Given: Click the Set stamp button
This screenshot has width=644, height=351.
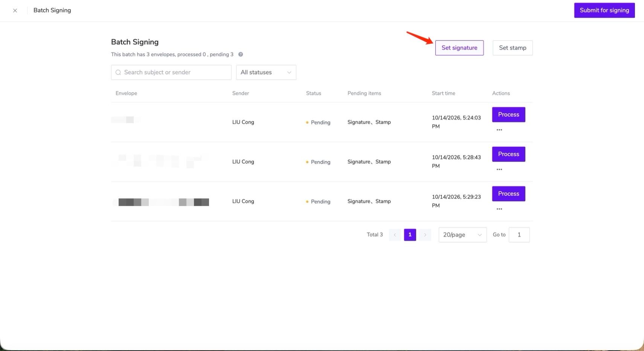Looking at the screenshot, I should click(x=513, y=48).
